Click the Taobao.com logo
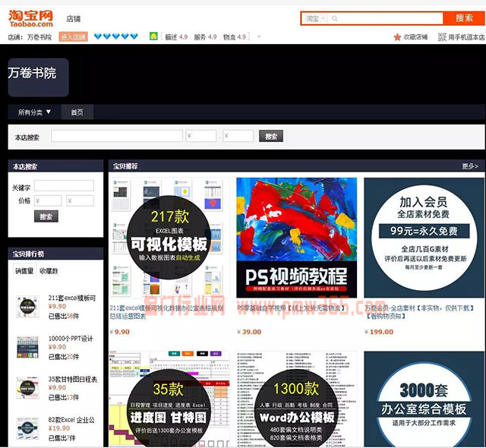The image size is (486, 448). [30, 18]
